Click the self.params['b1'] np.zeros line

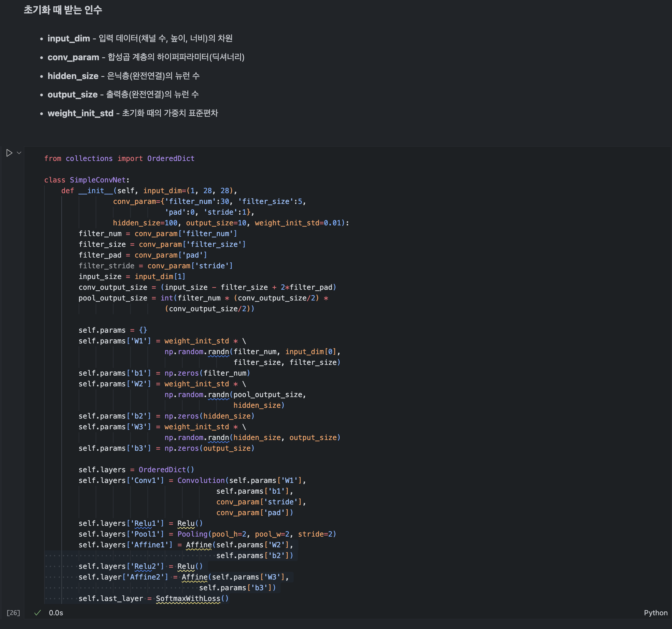click(164, 373)
